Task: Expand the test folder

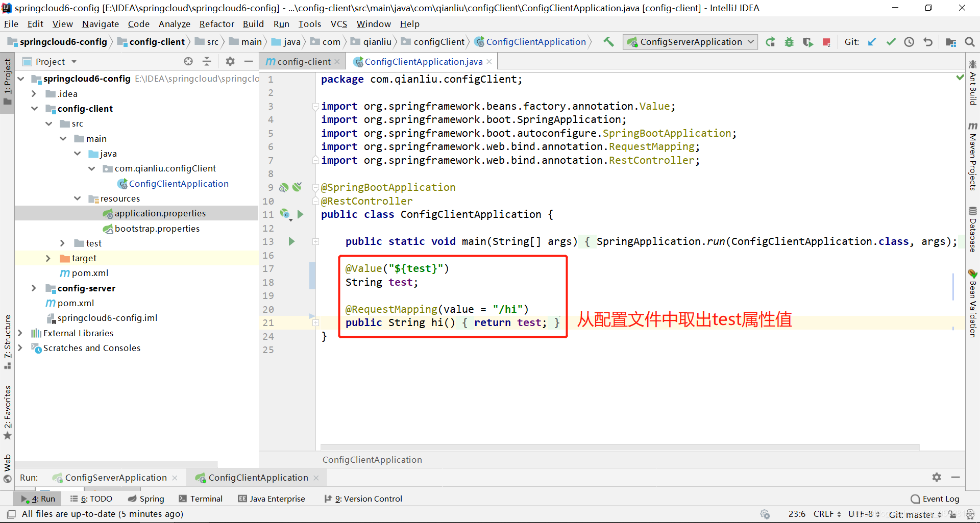Action: point(62,243)
